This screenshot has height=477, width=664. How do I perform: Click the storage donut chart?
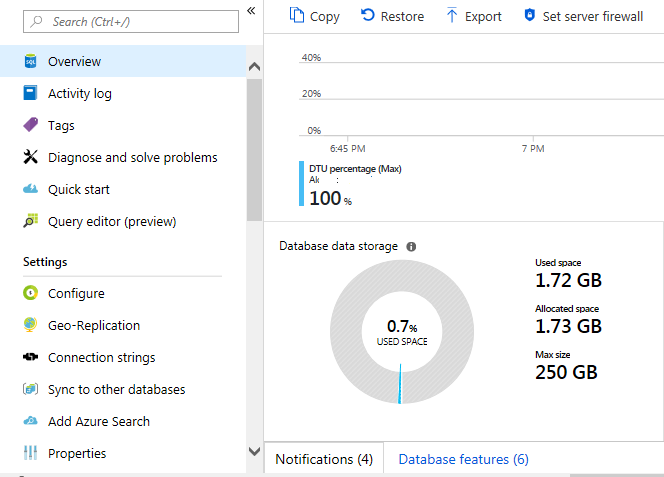[x=402, y=332]
